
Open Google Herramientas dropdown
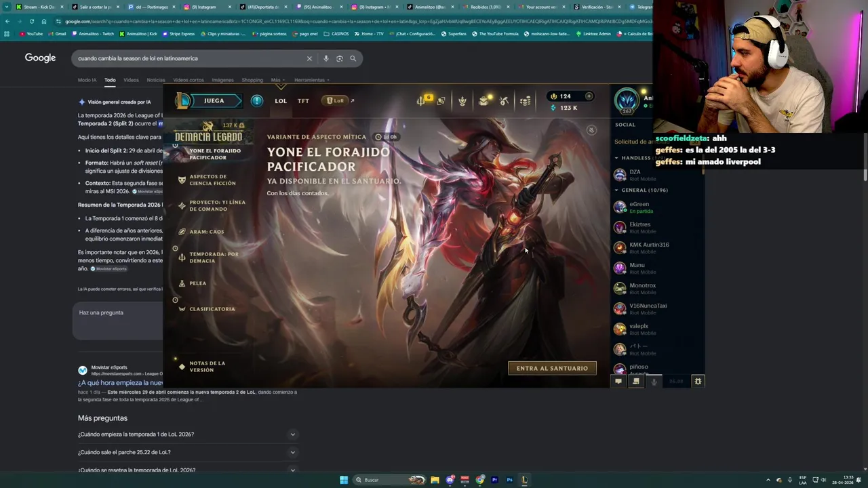click(311, 80)
